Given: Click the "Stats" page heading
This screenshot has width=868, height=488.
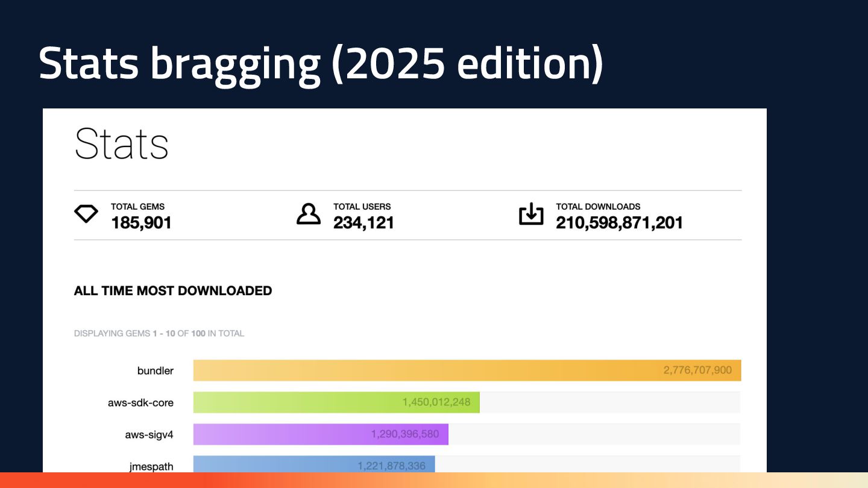Looking at the screenshot, I should (x=121, y=143).
